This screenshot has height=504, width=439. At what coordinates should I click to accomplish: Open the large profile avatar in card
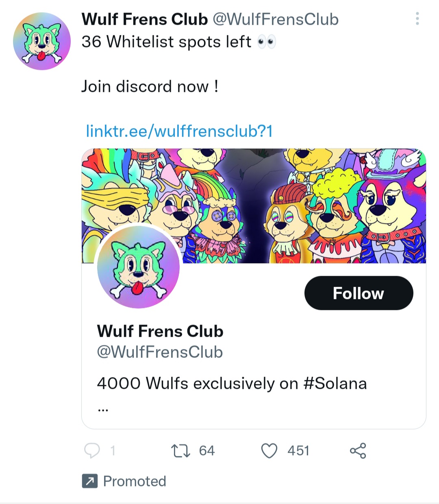[138, 267]
